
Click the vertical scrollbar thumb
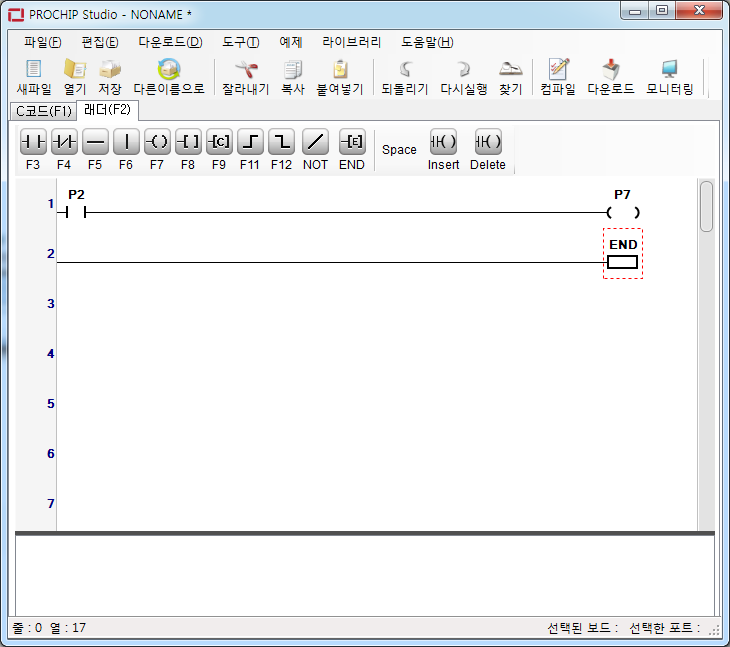coord(706,206)
